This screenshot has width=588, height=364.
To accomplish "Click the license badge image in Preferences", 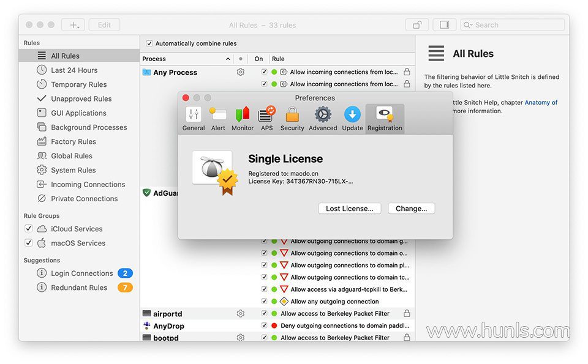I will click(x=215, y=172).
